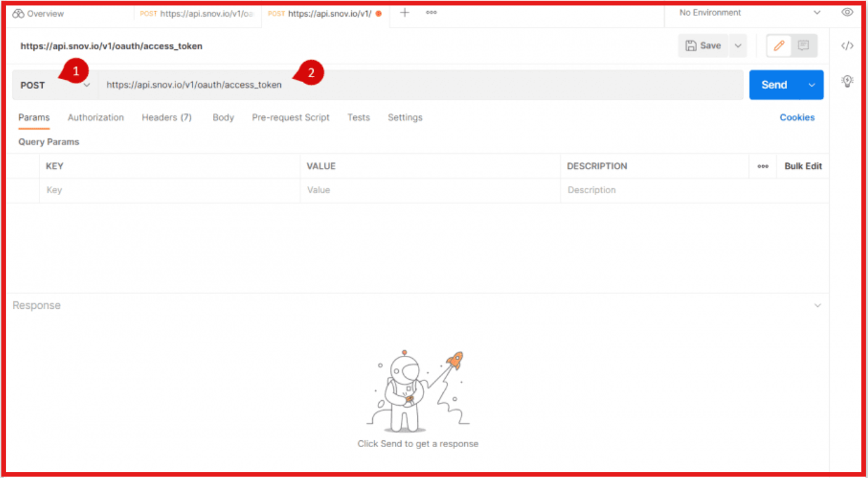This screenshot has width=868, height=478.
Task: Click the request title at the top
Action: (x=111, y=46)
